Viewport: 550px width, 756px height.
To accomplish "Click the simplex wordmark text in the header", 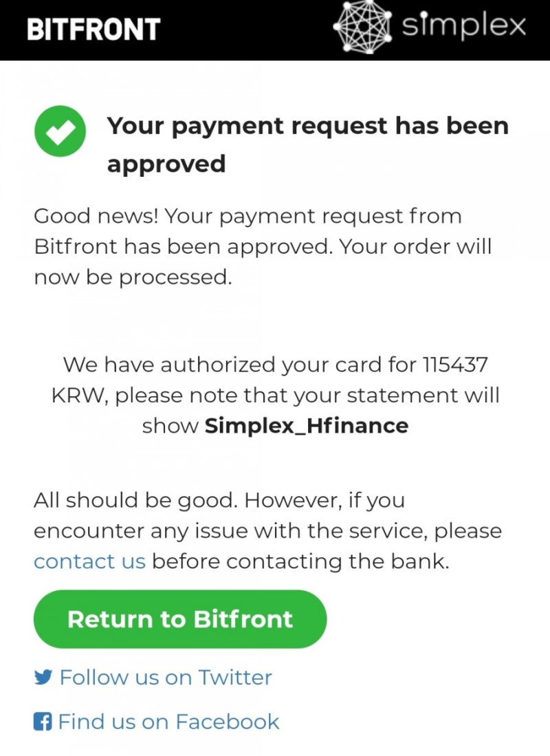I will [x=463, y=28].
